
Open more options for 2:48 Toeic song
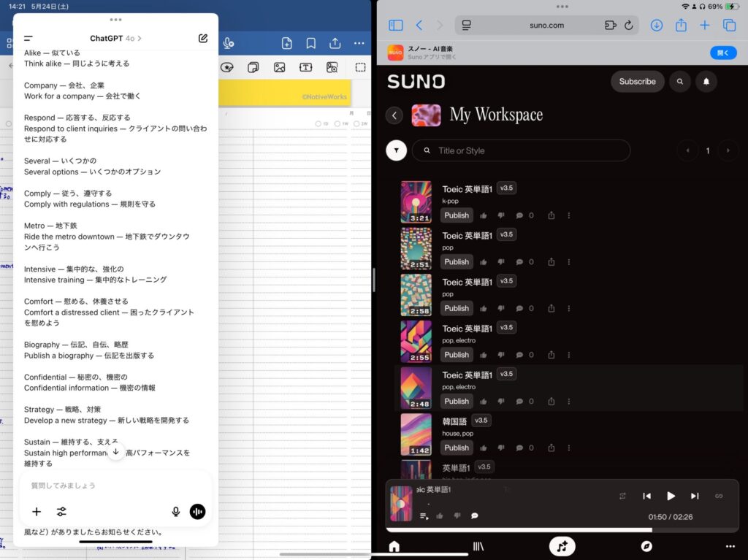pyautogui.click(x=569, y=402)
